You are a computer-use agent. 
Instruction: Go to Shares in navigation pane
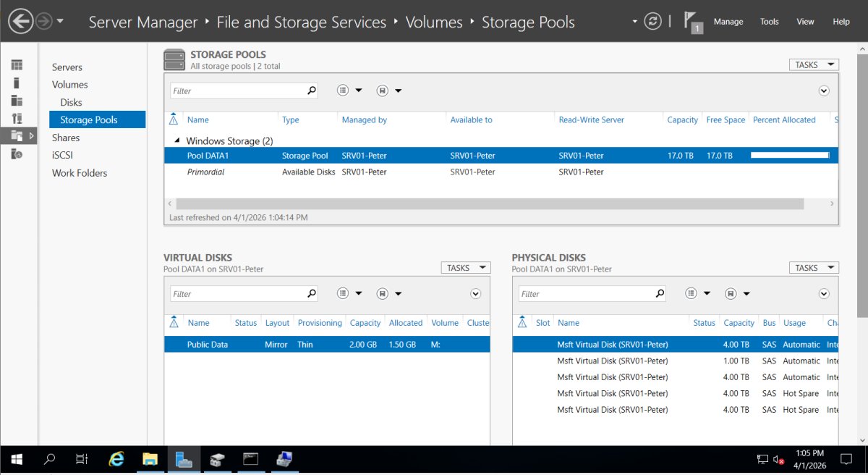tap(66, 138)
